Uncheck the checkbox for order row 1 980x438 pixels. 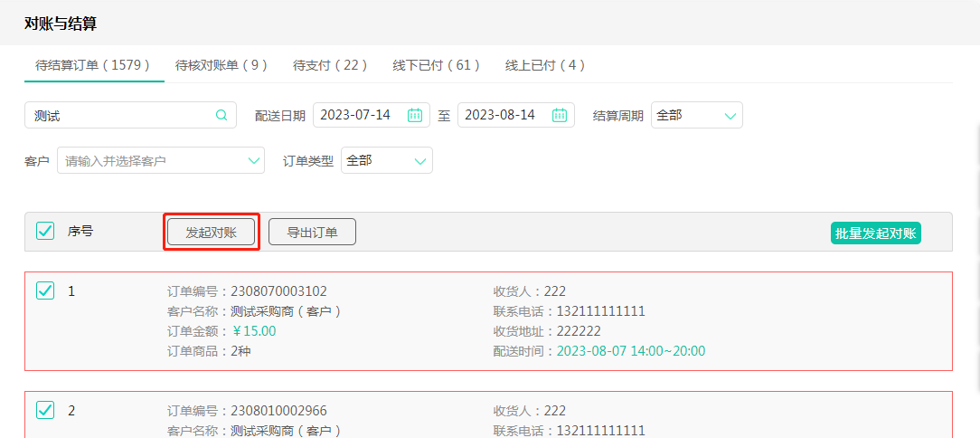point(45,291)
